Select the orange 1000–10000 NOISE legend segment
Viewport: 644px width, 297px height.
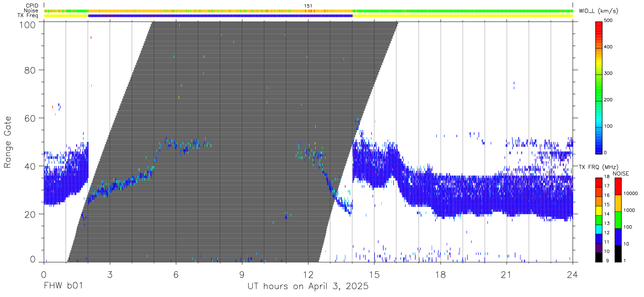coord(617,203)
